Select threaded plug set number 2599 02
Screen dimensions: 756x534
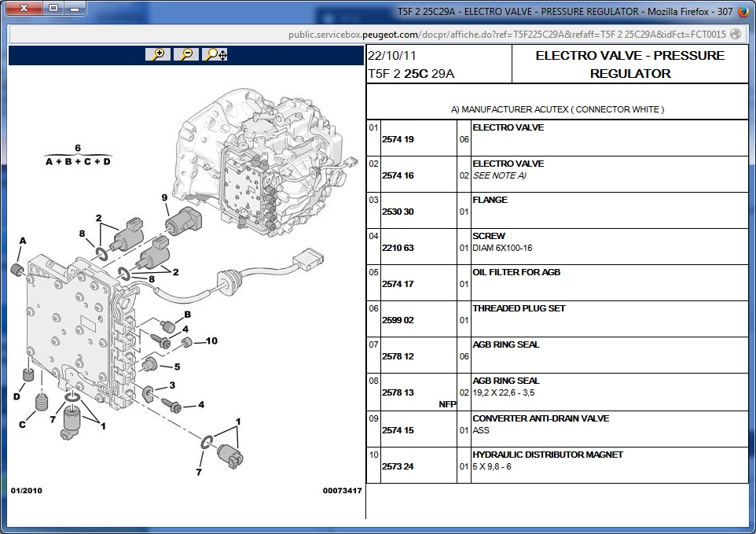tap(398, 320)
